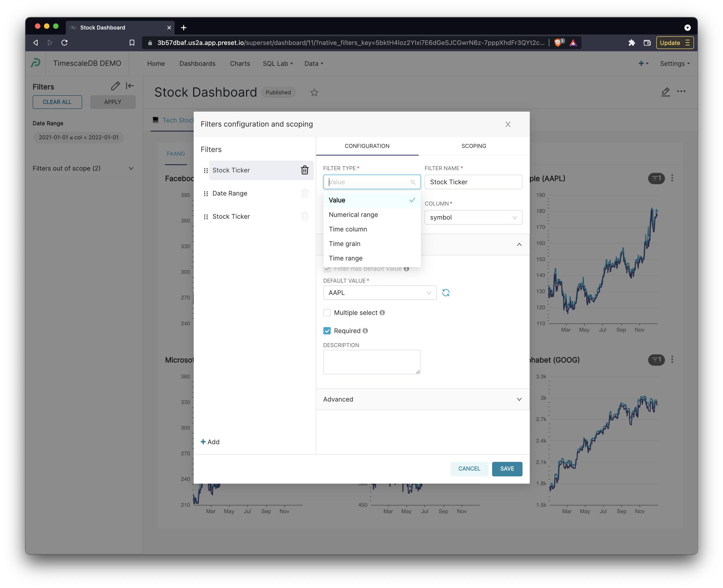Click the 2021 date range filter chip
Image resolution: width=723 pixels, height=588 pixels.
click(x=78, y=137)
